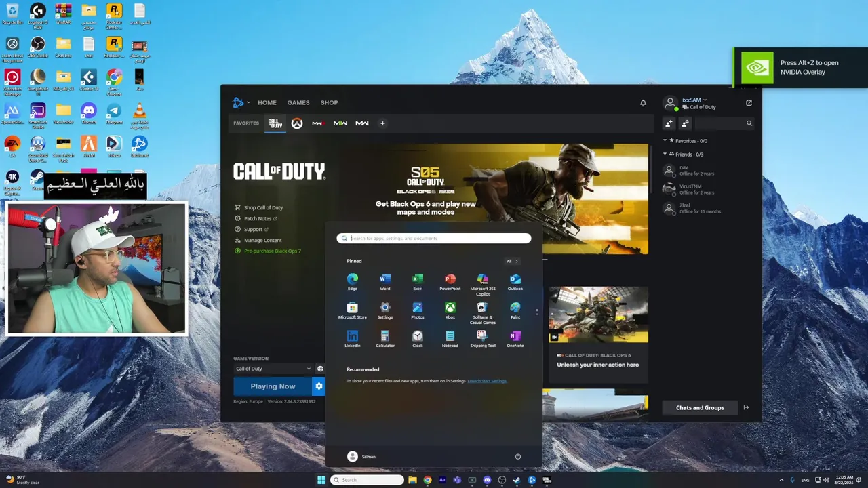This screenshot has height=488, width=868.
Task: Click the Windows Start button on taskbar
Action: (x=321, y=480)
